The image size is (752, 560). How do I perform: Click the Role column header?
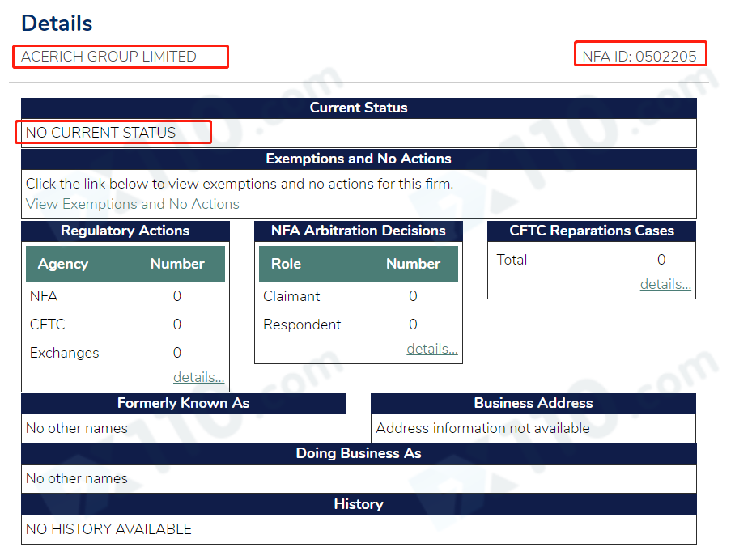pos(287,264)
